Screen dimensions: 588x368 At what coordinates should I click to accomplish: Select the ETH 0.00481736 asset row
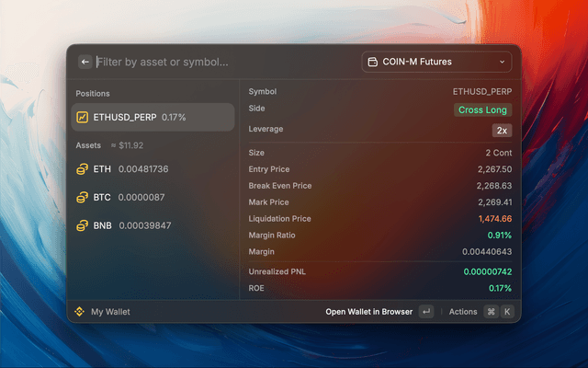point(153,169)
